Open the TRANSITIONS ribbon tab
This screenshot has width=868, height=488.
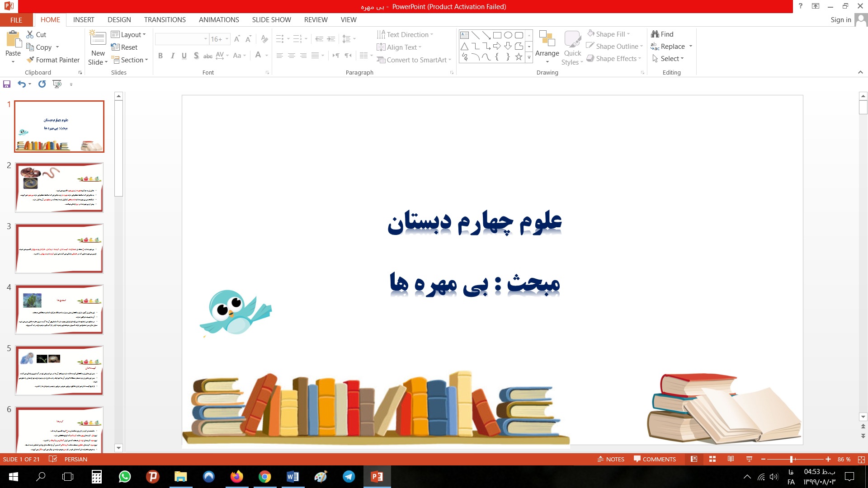165,19
